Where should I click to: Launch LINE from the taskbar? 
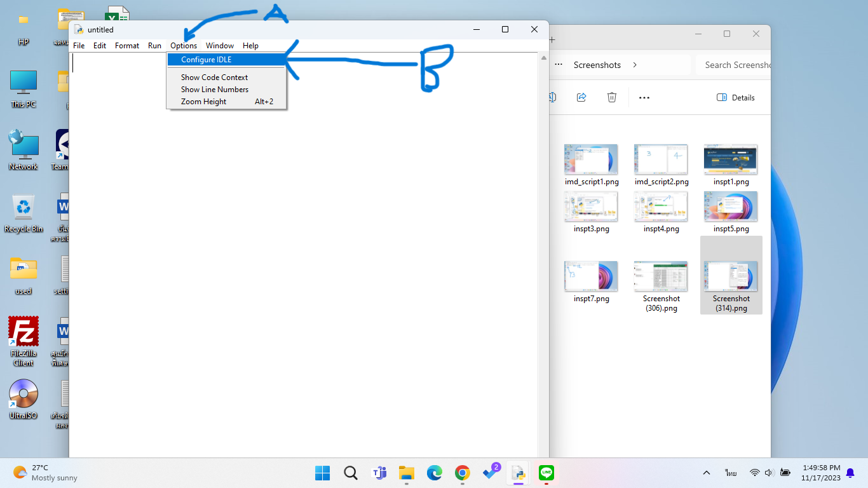click(546, 473)
